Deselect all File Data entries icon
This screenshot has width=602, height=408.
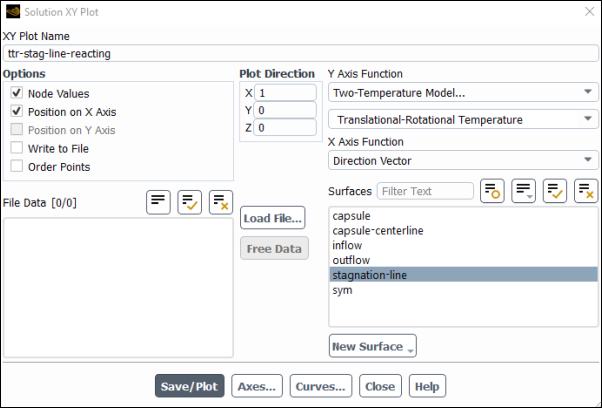pyautogui.click(x=221, y=201)
